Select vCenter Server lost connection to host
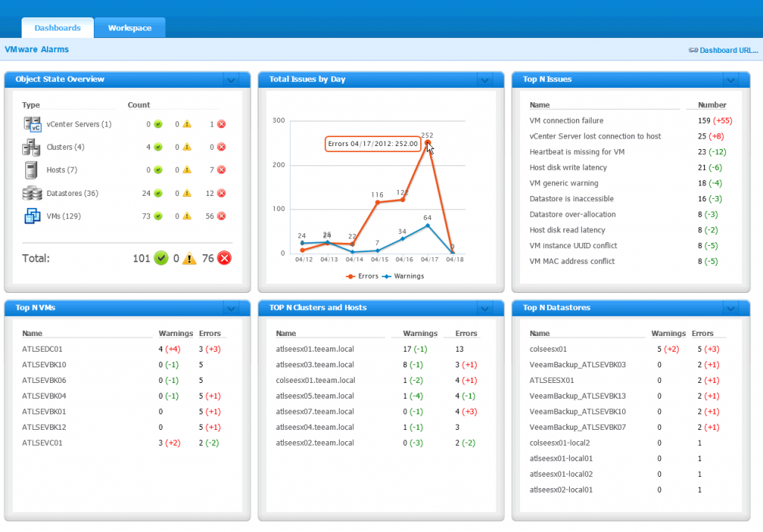This screenshot has width=763, height=532. pos(595,136)
